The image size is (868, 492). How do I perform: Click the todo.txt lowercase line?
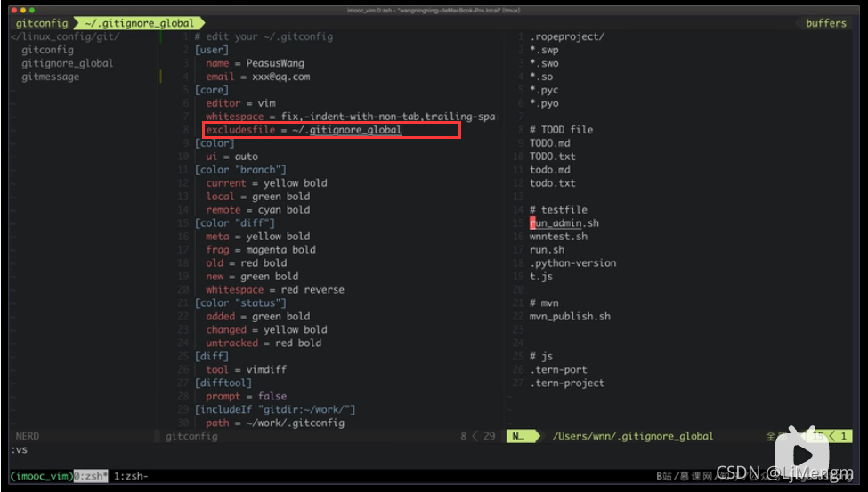[553, 183]
